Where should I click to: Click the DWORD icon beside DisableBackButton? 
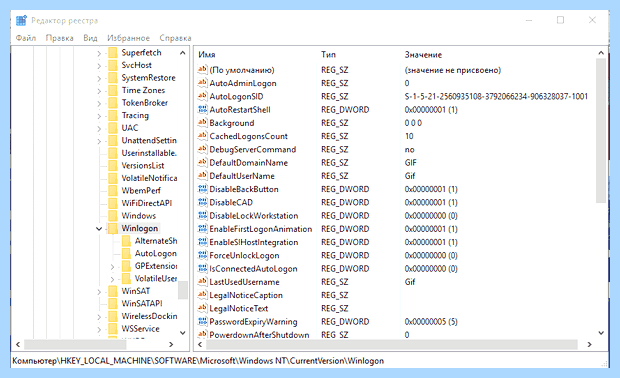pos(202,189)
